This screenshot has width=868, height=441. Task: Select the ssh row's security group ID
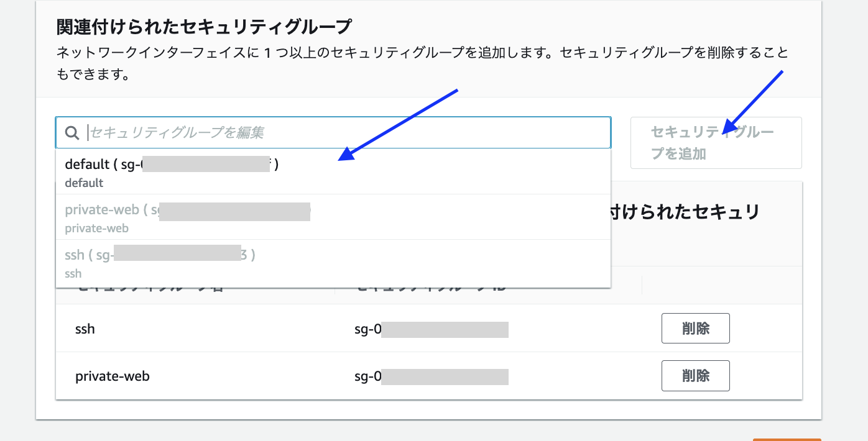(x=431, y=329)
